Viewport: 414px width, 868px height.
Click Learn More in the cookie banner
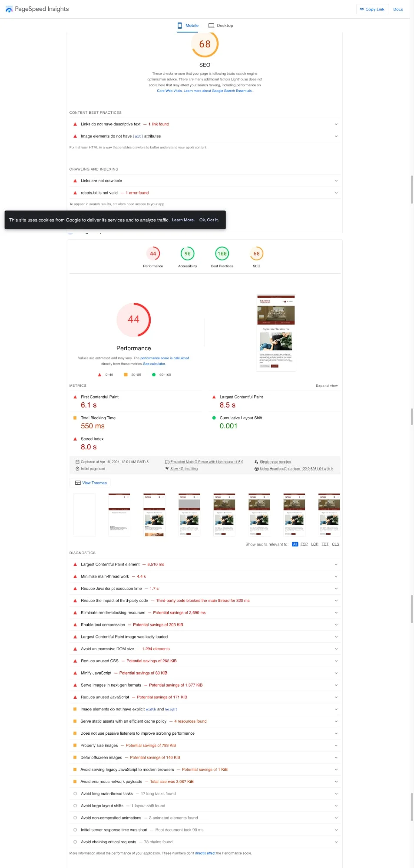(x=183, y=220)
